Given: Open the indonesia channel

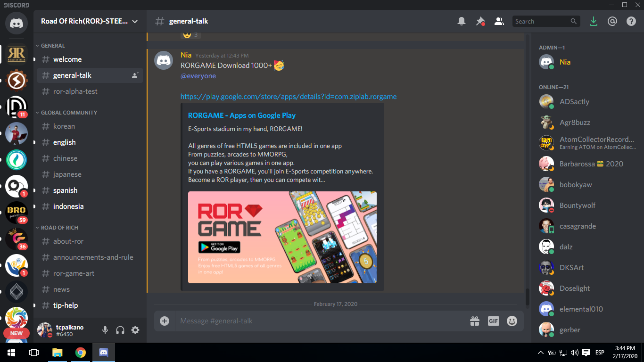Looking at the screenshot, I should click(90, 206).
